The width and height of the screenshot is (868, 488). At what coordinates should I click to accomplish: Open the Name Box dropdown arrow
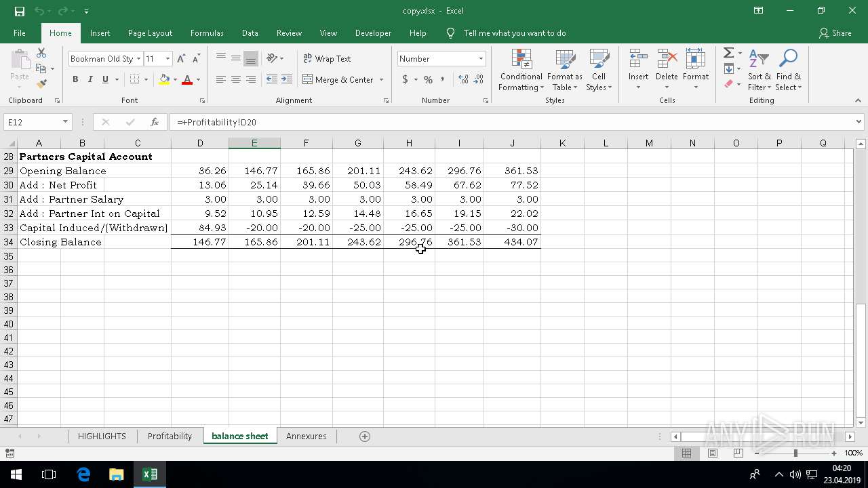point(65,122)
